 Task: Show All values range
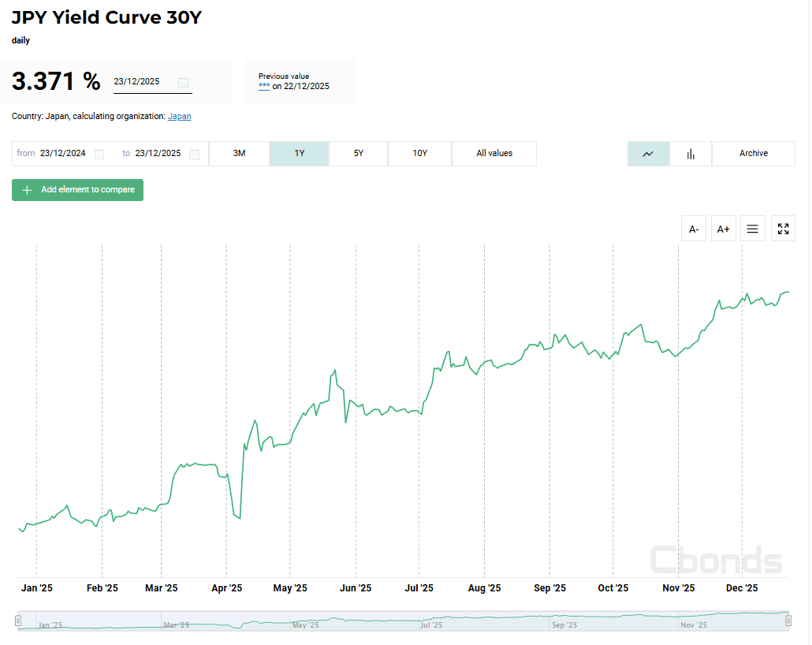494,154
